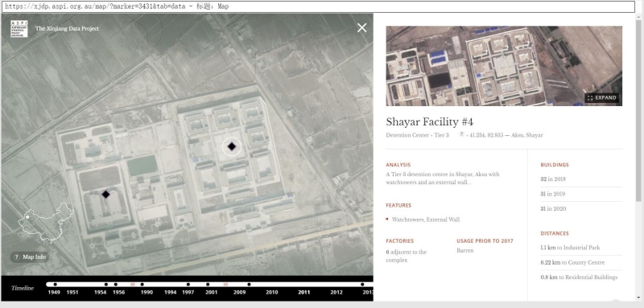Viewport: 644px width, 308px height.
Task: Open The Xinjiang Data Project home link
Action: [x=67, y=29]
